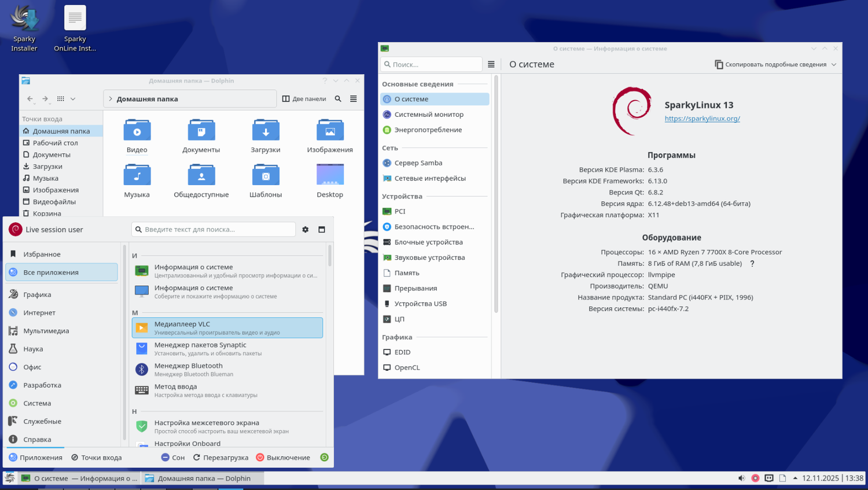868x490 pixels.
Task: Select Энергопотребление in Info Center sidebar
Action: [x=435, y=130]
